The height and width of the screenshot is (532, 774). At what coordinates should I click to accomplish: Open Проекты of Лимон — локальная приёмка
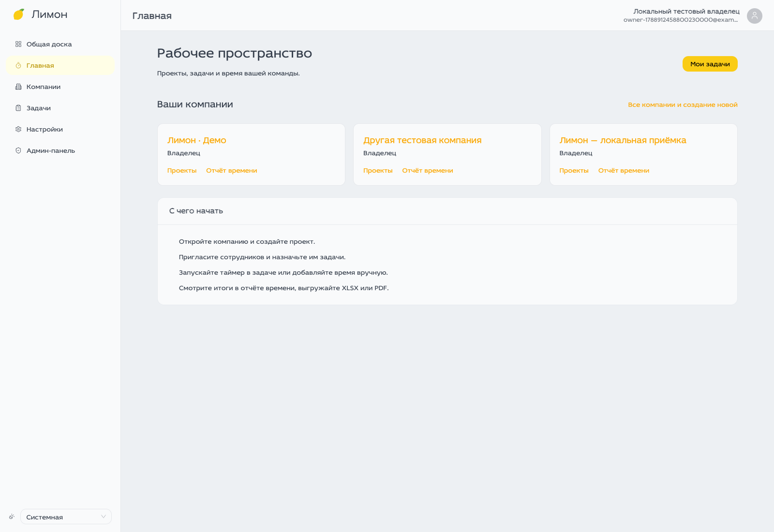click(x=574, y=171)
